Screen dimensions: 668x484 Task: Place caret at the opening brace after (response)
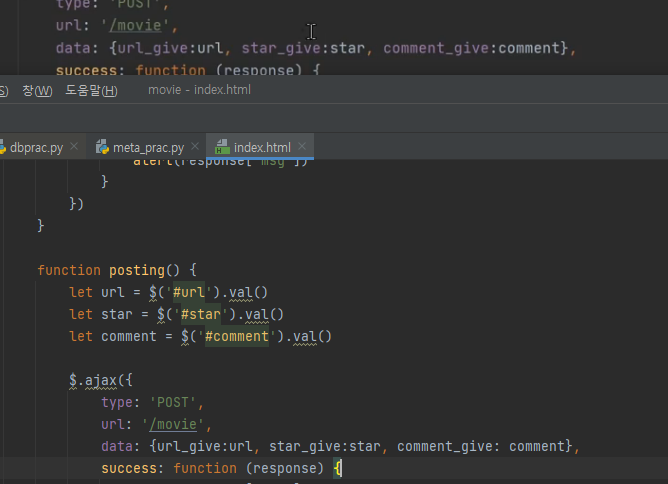pos(337,469)
